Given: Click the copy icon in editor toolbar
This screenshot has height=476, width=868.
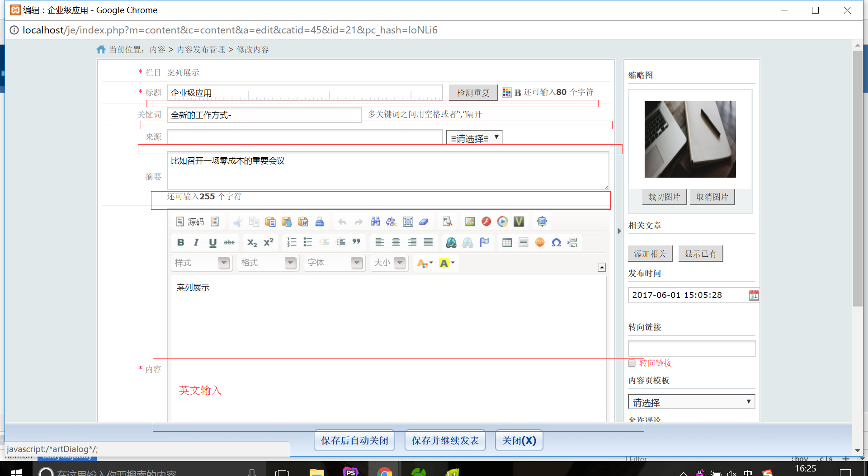Looking at the screenshot, I should coord(254,222).
